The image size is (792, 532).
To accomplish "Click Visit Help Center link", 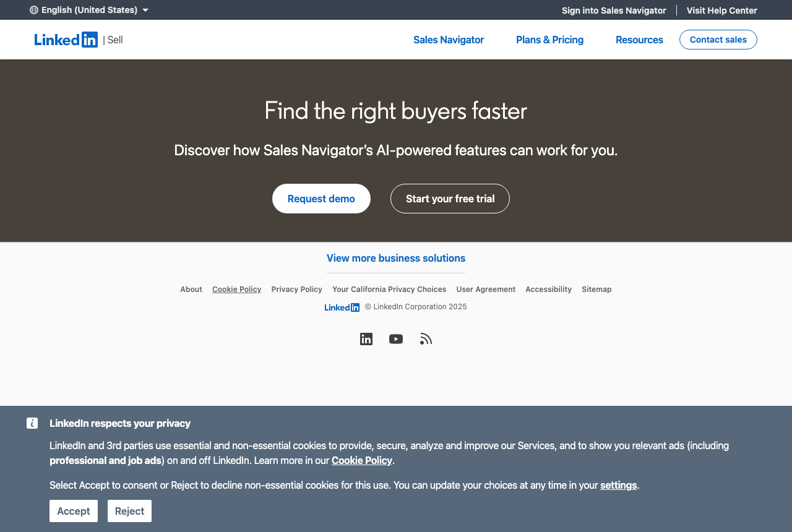I will 721,11.
